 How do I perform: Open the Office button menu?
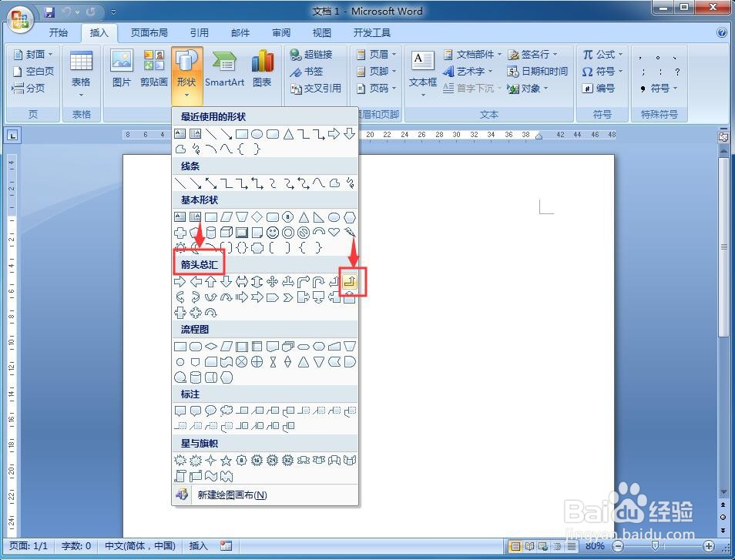tap(20, 19)
